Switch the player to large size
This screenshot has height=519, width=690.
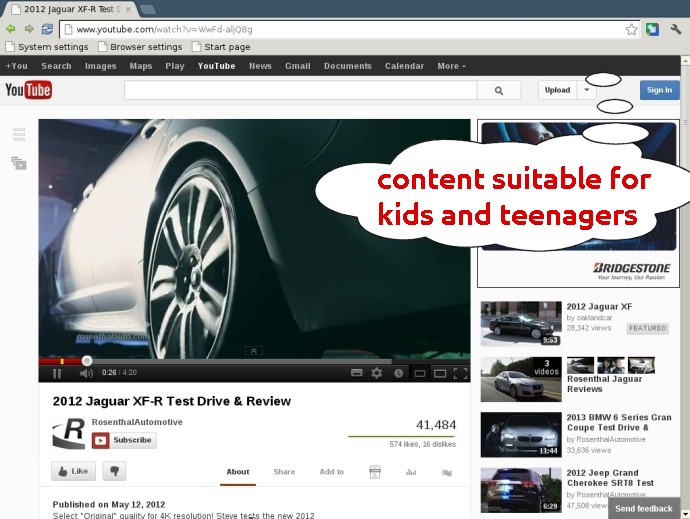click(x=440, y=373)
